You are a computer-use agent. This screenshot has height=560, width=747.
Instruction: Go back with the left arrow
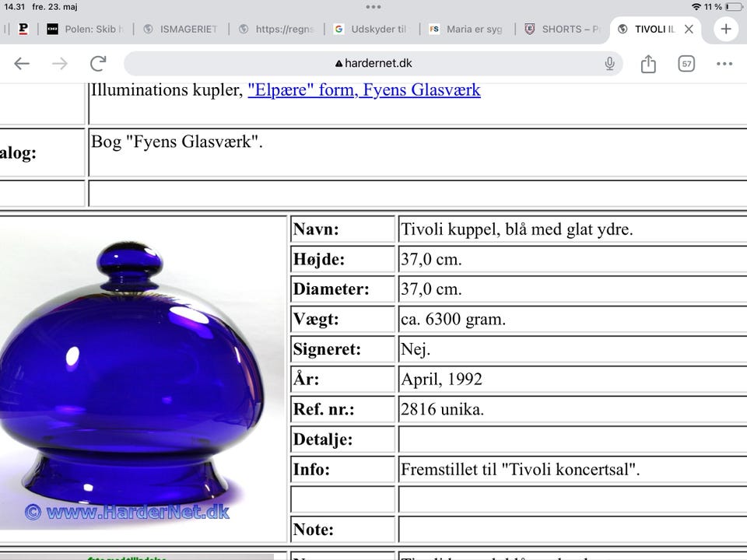point(22,63)
